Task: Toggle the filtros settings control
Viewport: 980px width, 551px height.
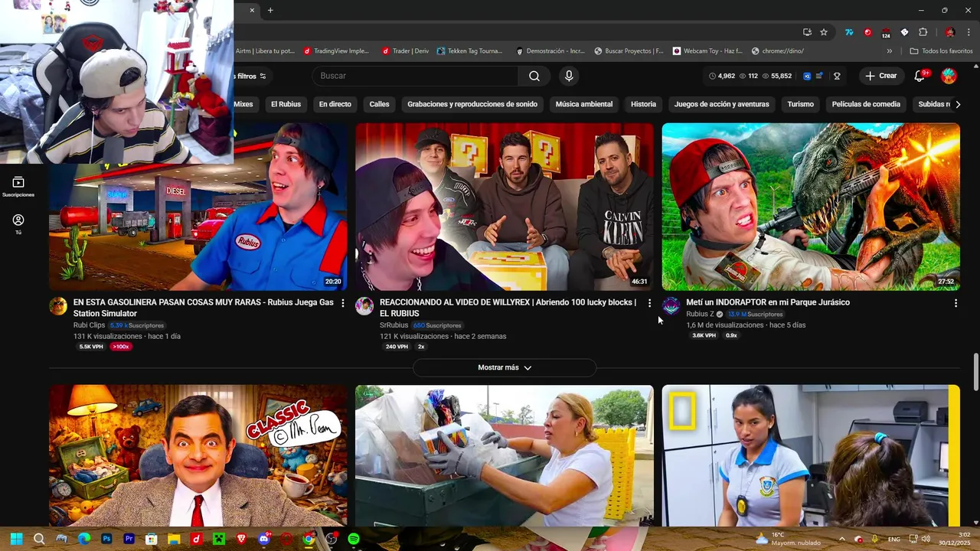Action: point(251,76)
